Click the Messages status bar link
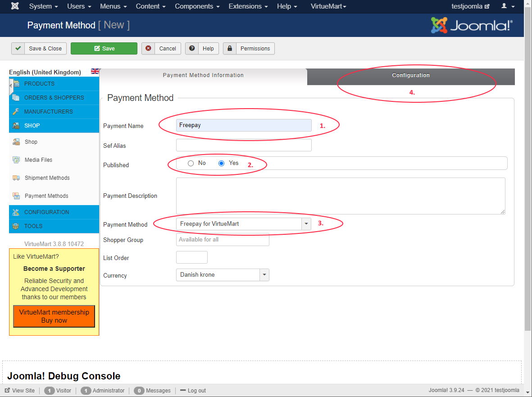The height and width of the screenshot is (397, 532). coord(152,391)
